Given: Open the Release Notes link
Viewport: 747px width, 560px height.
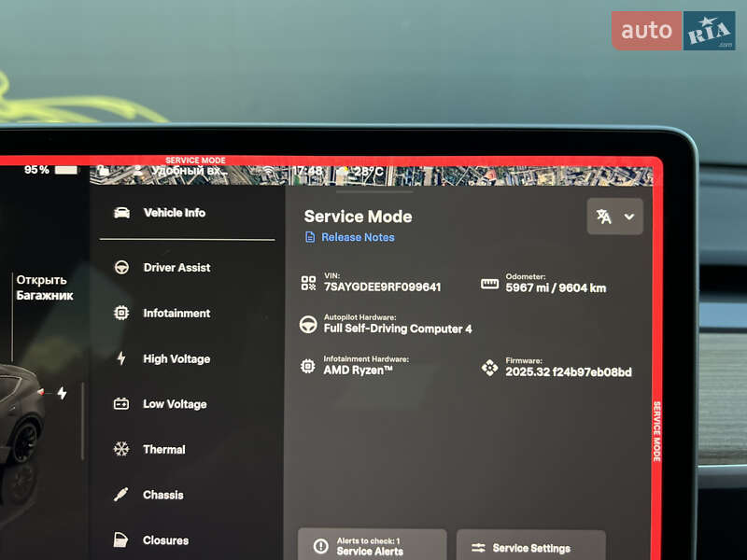Looking at the screenshot, I should click(357, 237).
